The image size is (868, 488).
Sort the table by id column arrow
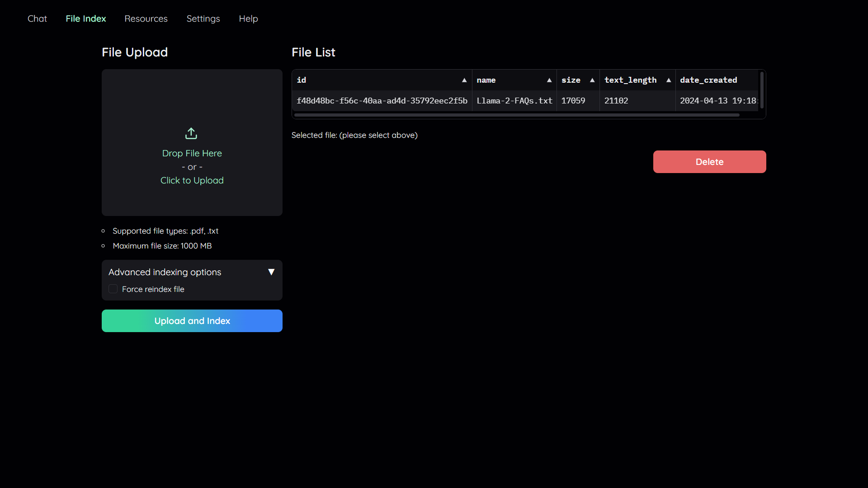coord(464,80)
